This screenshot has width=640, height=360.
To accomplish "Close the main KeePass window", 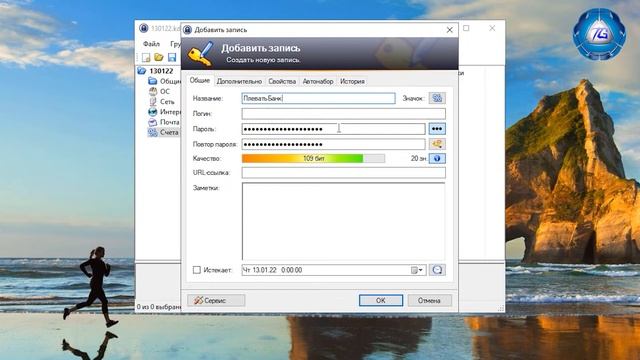I will [x=492, y=28].
